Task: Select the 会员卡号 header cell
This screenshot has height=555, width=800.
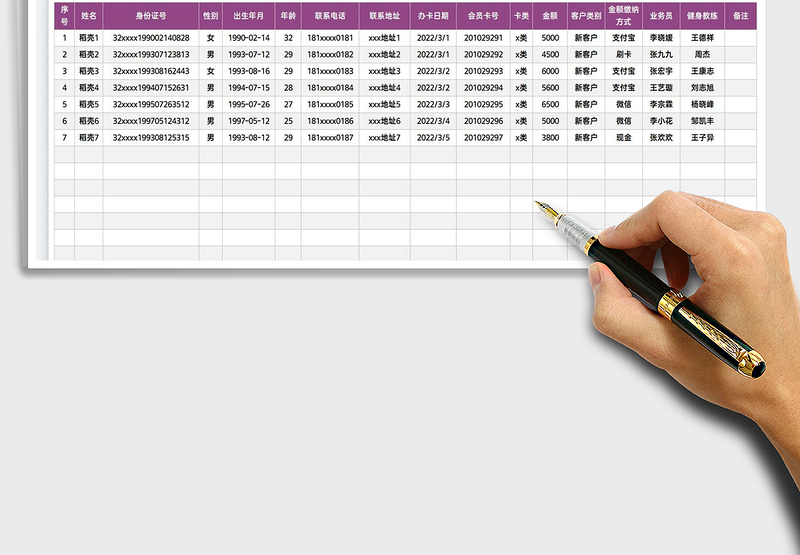Action: point(483,16)
